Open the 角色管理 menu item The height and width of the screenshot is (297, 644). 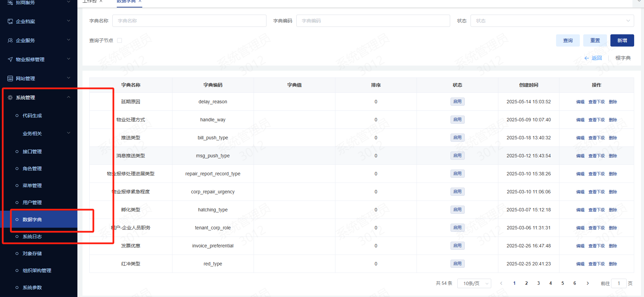point(32,169)
